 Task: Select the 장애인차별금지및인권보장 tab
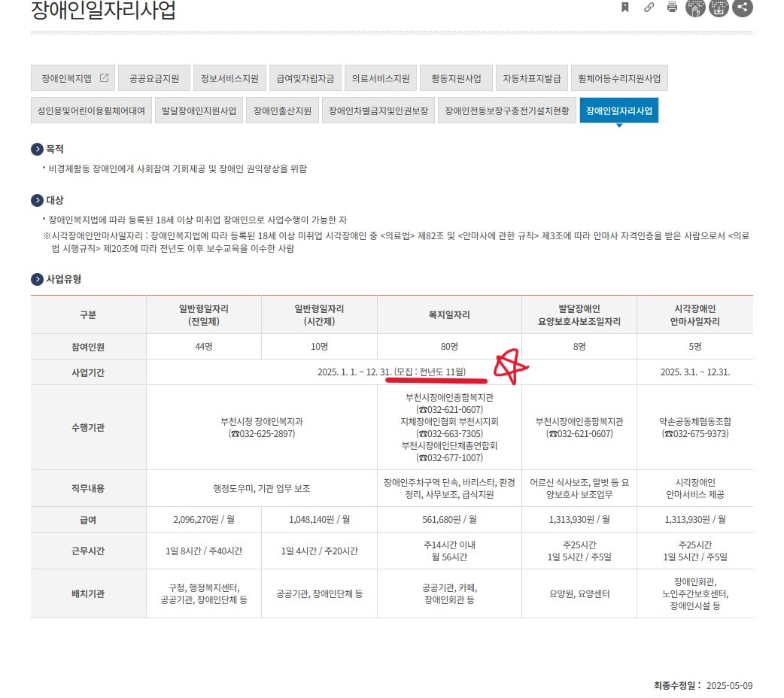378,111
